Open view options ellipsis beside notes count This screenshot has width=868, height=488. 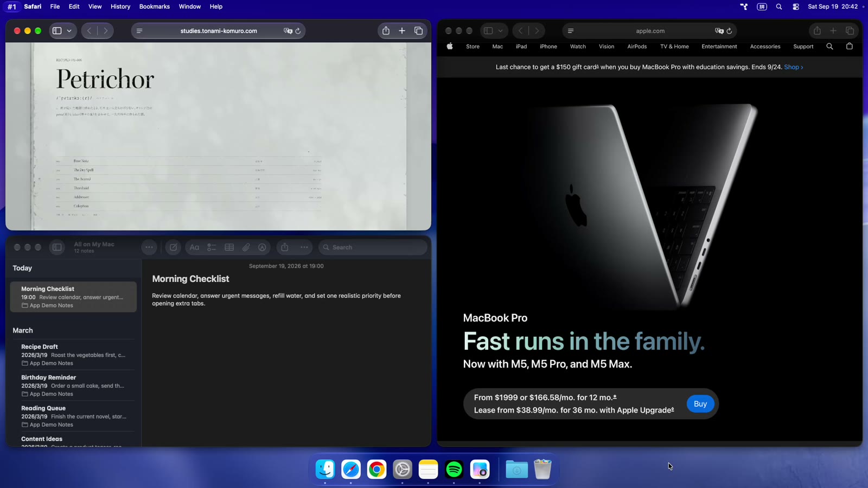tap(149, 247)
